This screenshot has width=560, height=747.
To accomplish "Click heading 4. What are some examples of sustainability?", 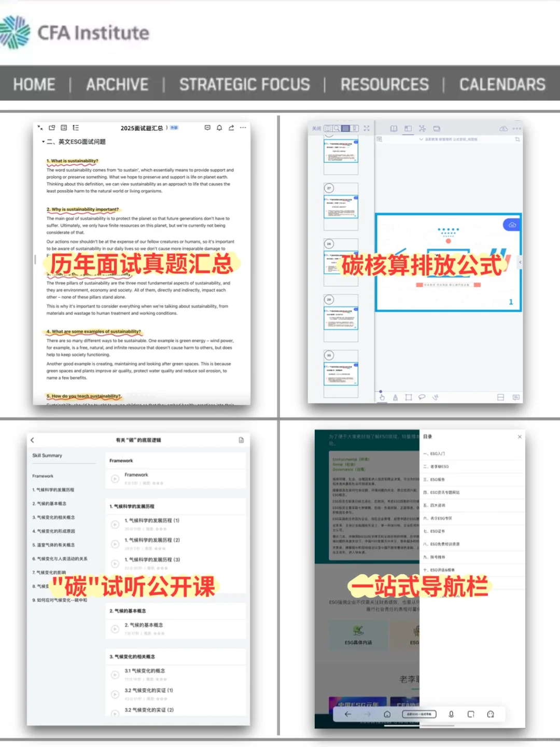I will (x=93, y=331).
